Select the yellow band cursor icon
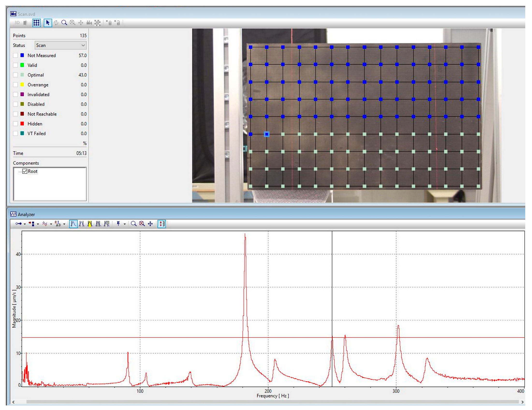 coord(90,224)
